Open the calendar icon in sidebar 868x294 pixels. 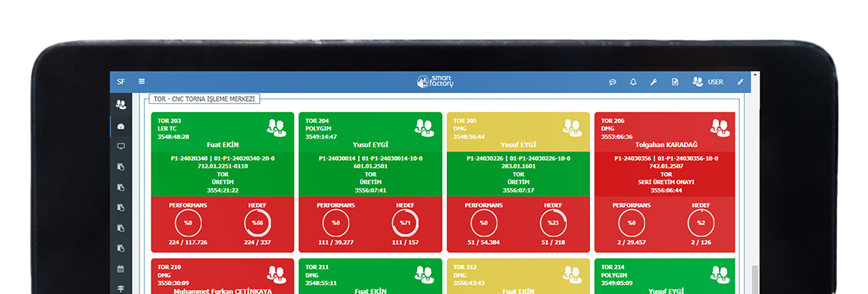point(120,268)
